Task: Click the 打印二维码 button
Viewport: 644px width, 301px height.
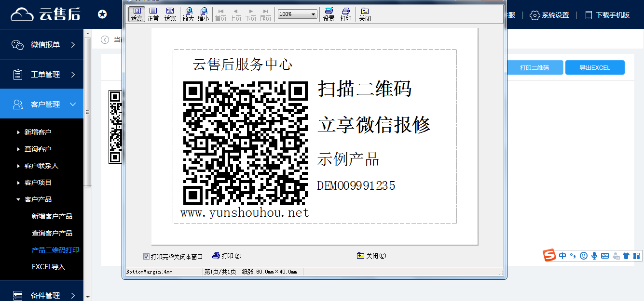Action: point(534,67)
